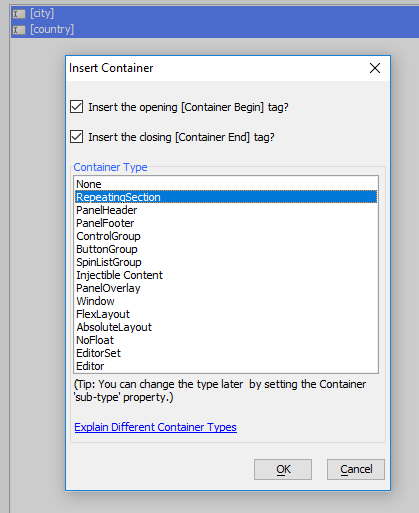Viewport: 419px width, 513px height.
Task: Pick ButtonGroup from the Container Type list
Action: click(x=226, y=249)
